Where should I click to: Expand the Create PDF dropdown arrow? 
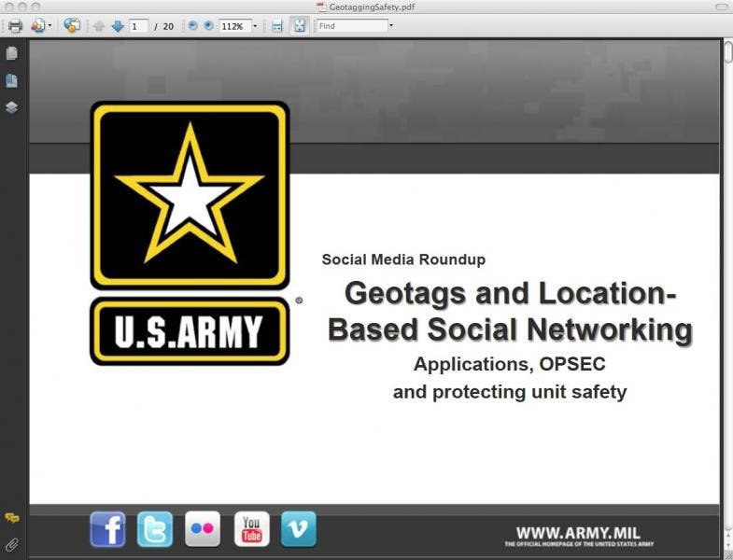(x=50, y=26)
